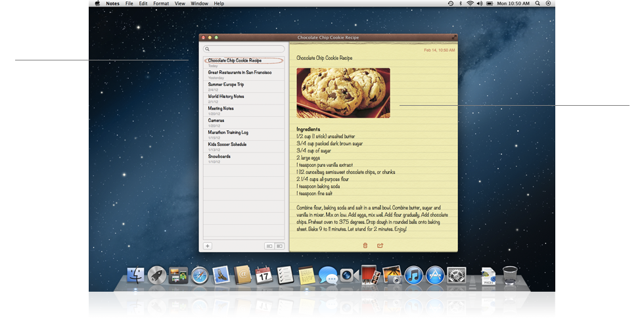
Task: Open the Marathon Training Log note
Action: [x=228, y=133]
